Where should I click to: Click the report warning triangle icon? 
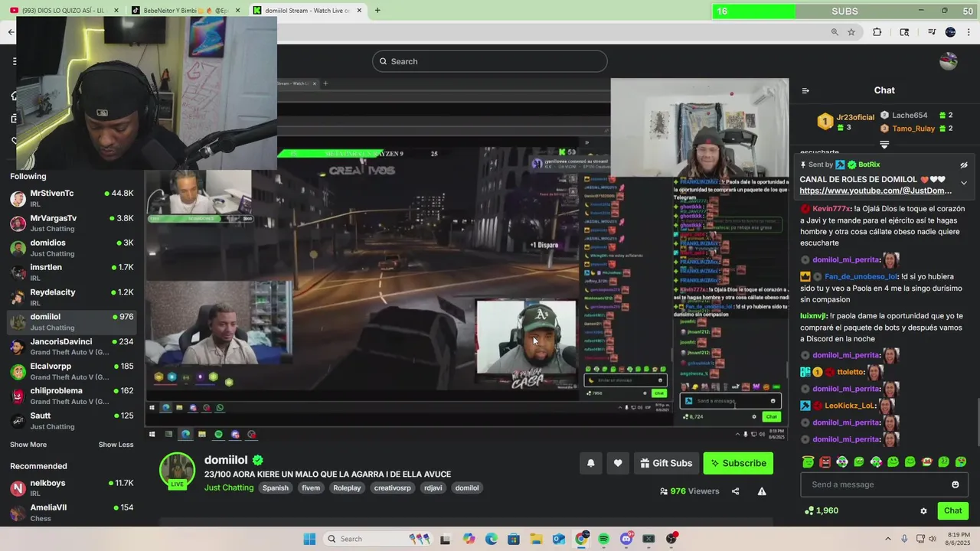[x=762, y=491]
